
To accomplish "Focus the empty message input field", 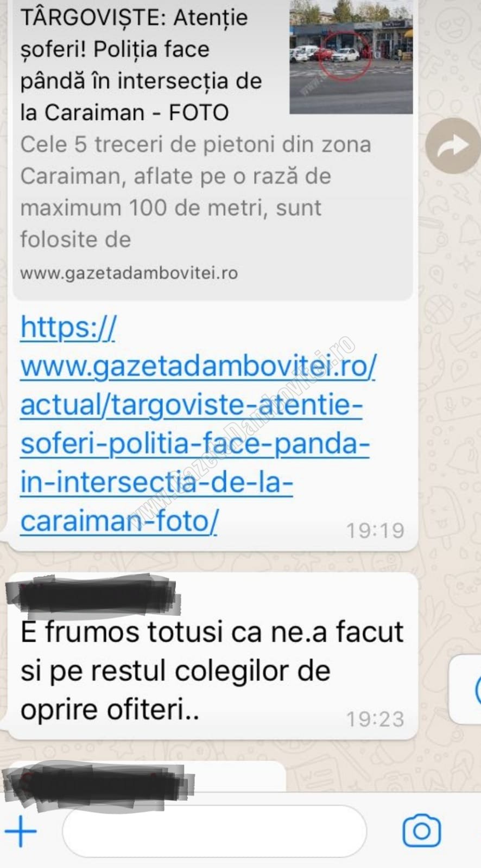I will [x=214, y=831].
